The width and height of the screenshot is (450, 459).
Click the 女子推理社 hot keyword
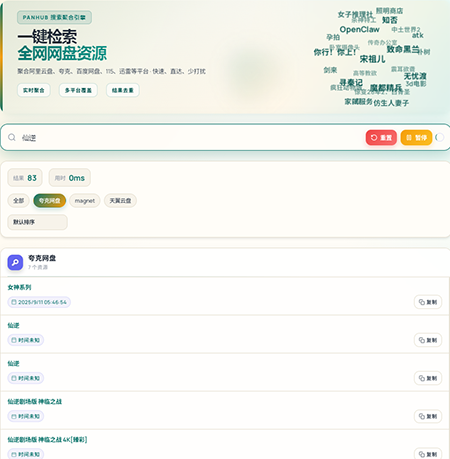tap(355, 14)
